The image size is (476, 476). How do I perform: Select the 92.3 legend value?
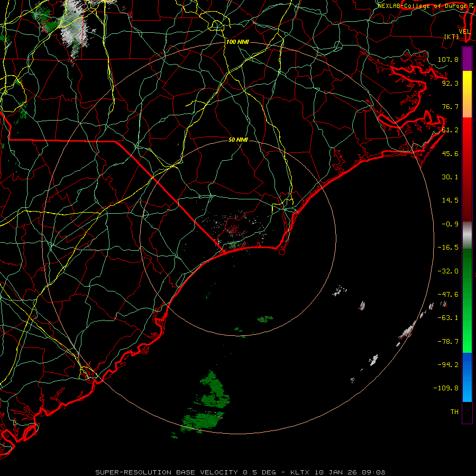click(450, 83)
